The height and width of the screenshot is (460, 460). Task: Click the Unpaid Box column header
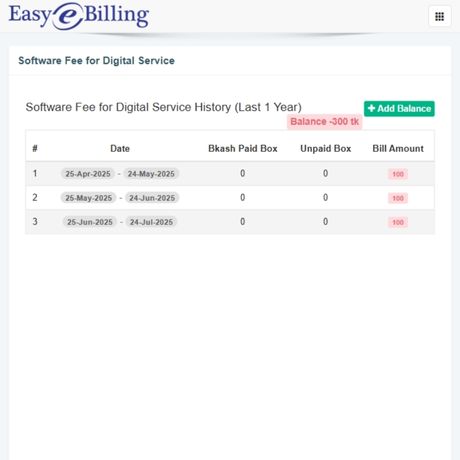[x=326, y=149]
